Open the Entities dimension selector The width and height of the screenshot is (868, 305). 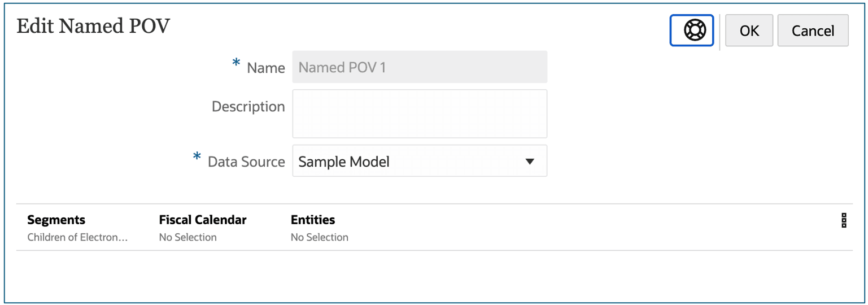pyautogui.click(x=313, y=220)
